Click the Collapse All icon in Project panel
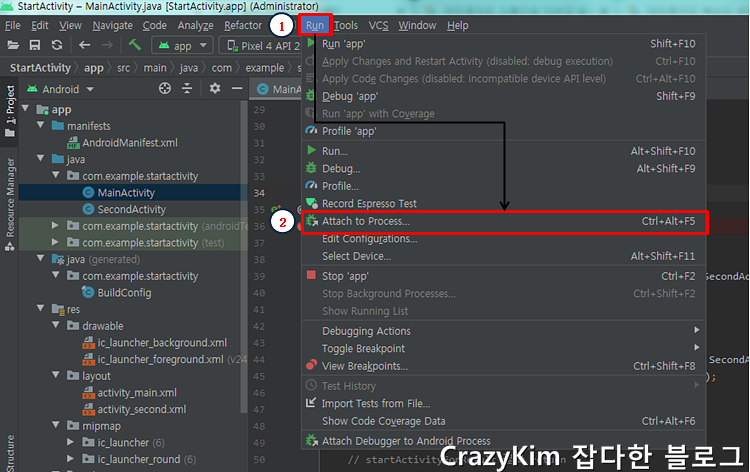 tap(187, 88)
